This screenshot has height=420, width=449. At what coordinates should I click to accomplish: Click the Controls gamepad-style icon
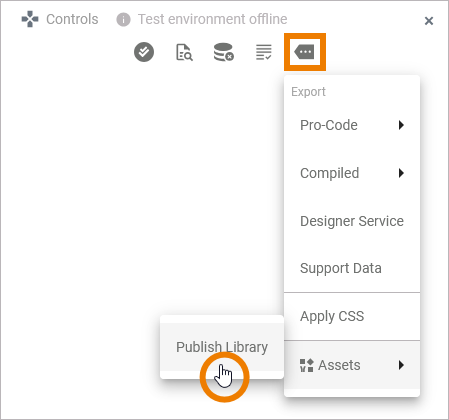30,19
